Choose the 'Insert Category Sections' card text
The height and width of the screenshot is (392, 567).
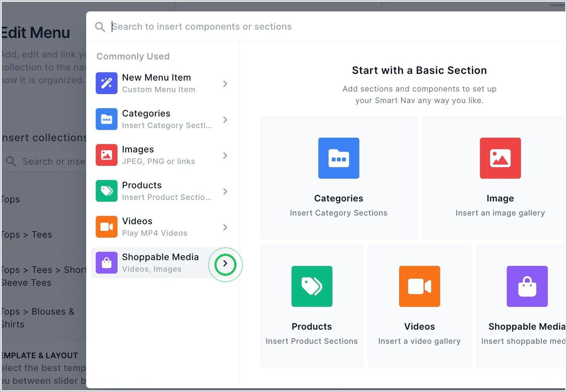[338, 213]
